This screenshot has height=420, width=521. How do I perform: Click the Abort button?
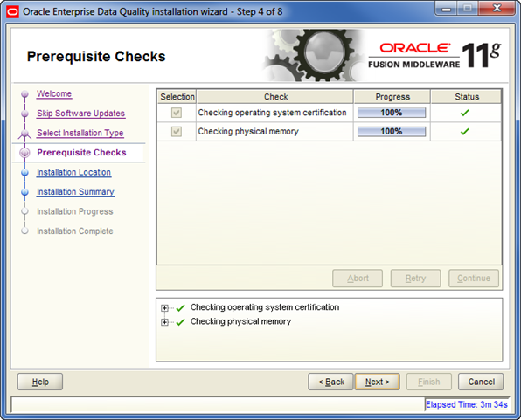[358, 279]
